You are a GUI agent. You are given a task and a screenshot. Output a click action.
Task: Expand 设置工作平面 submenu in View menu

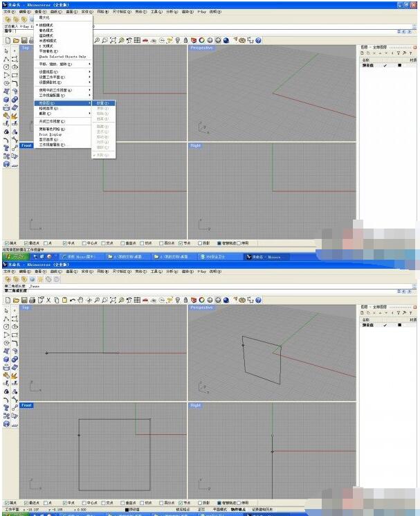[64, 77]
